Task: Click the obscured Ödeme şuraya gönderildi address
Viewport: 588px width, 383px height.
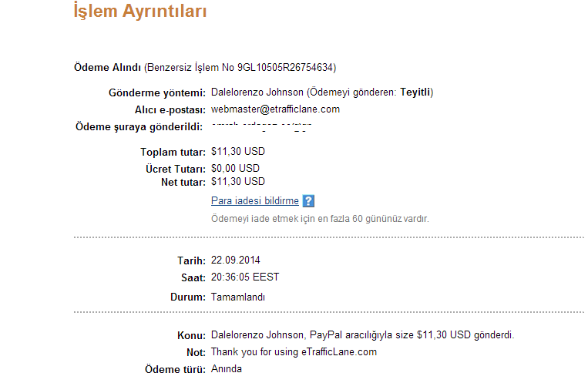Action: click(261, 127)
